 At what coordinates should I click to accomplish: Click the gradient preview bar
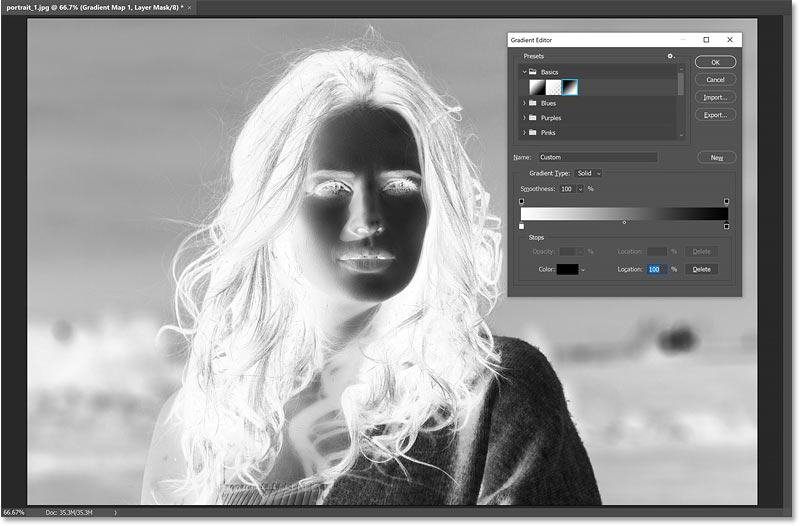point(624,213)
